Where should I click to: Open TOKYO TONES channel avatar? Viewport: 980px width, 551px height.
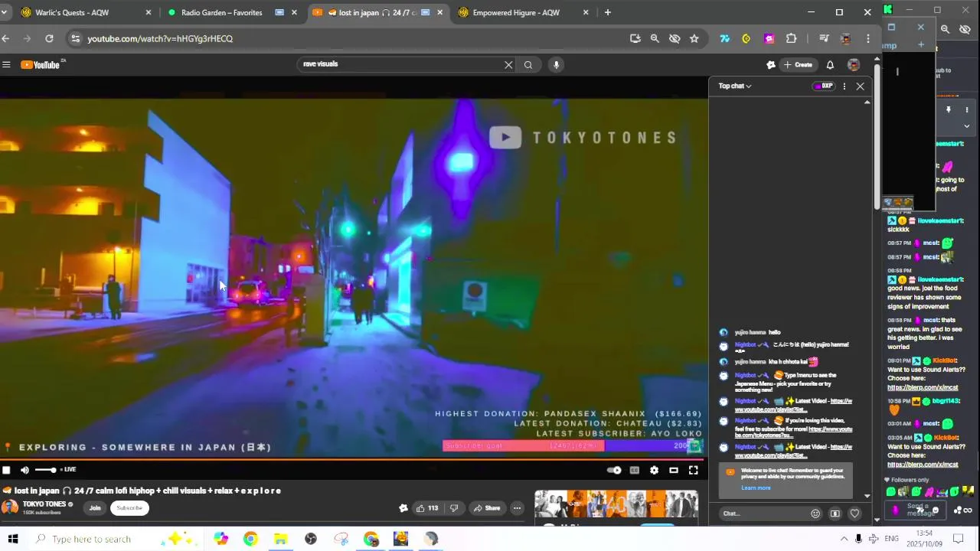tap(10, 507)
